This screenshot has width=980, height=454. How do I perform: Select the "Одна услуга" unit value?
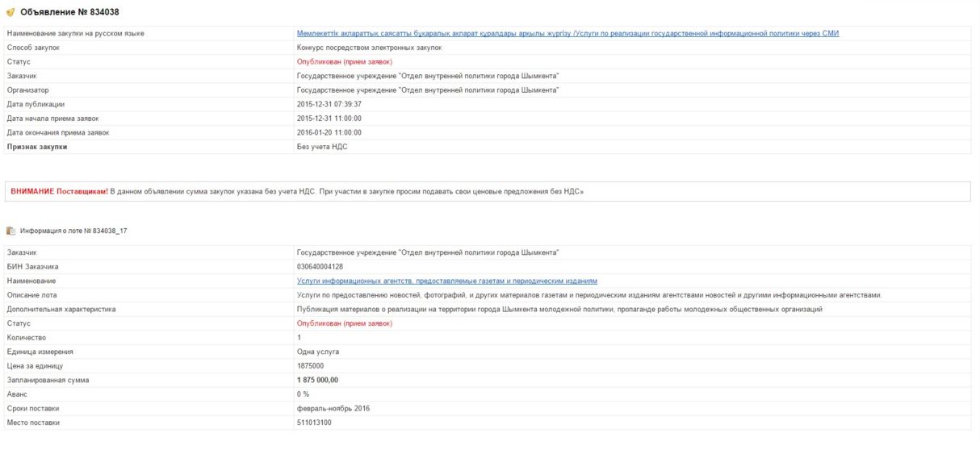317,352
